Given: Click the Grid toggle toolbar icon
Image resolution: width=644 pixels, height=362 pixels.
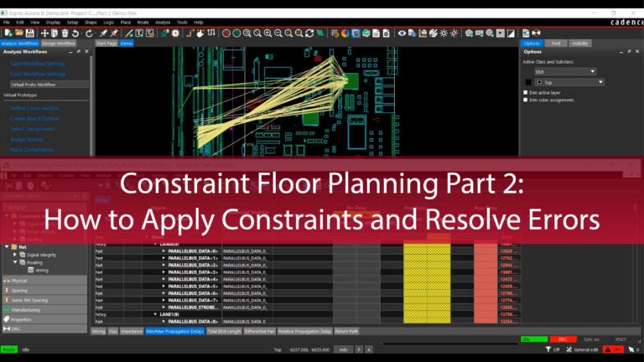Looking at the screenshot, I should pos(335,34).
